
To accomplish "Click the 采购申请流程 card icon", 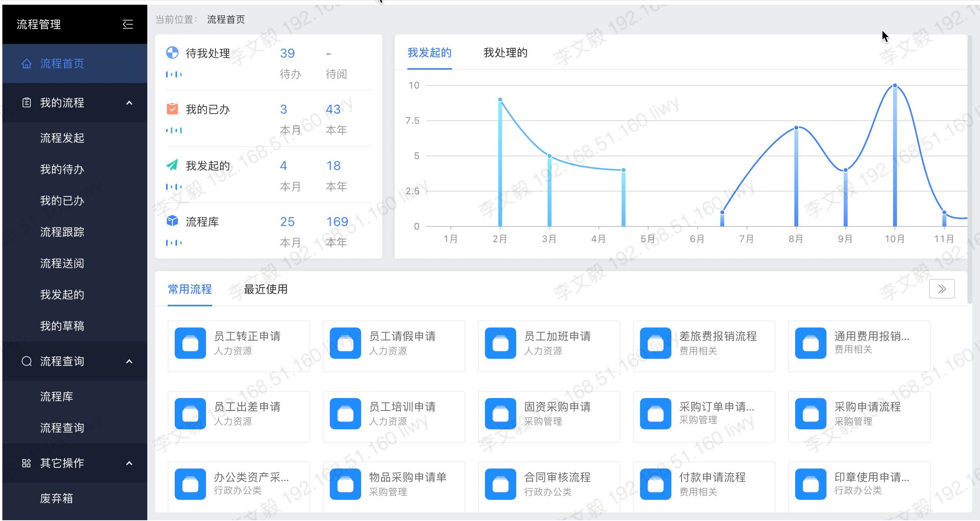I will 811,414.
